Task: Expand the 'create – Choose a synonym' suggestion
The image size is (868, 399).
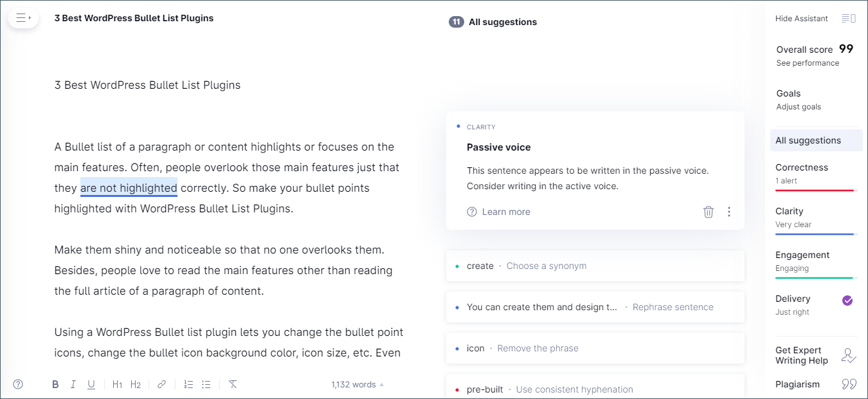Action: point(595,266)
